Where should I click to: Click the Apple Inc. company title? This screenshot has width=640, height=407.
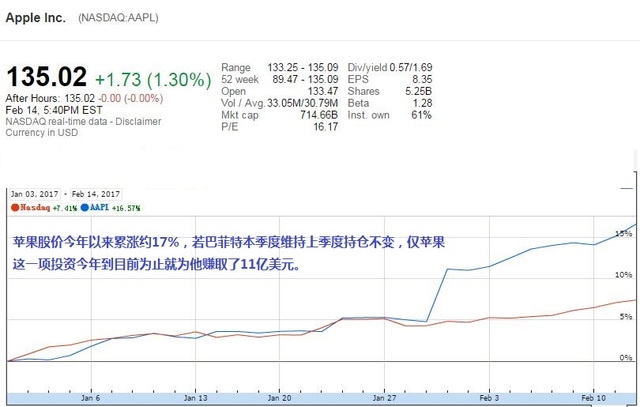point(36,18)
